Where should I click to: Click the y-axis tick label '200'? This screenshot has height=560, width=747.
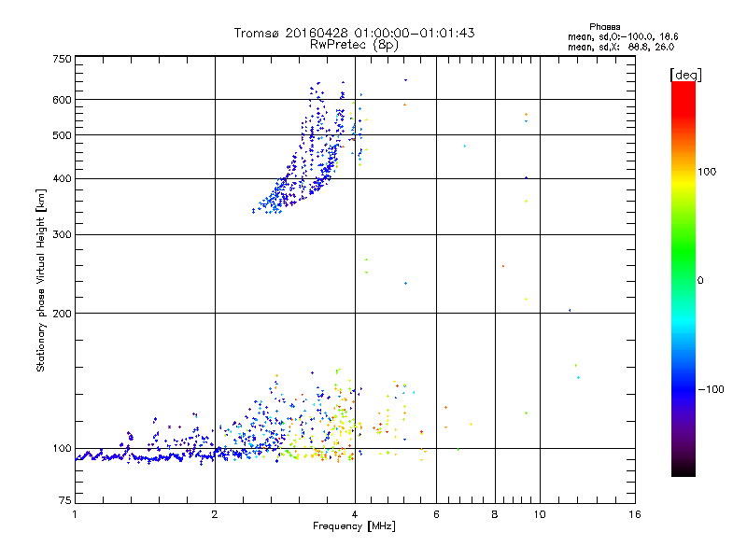(62, 314)
